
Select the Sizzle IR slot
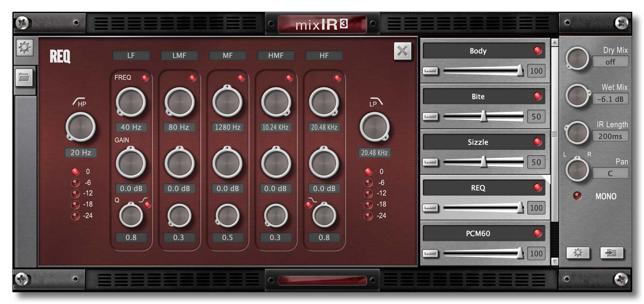click(484, 142)
